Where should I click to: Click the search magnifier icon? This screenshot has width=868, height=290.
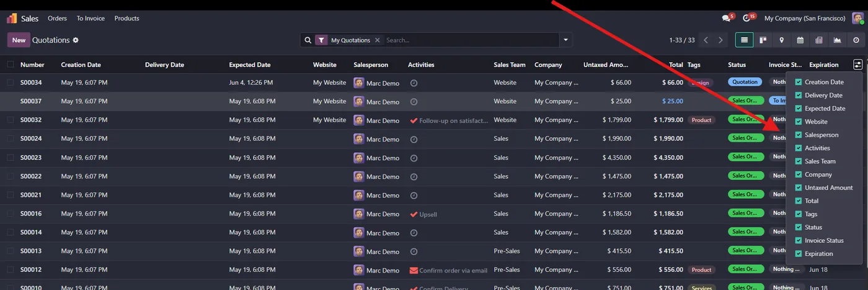pos(308,40)
